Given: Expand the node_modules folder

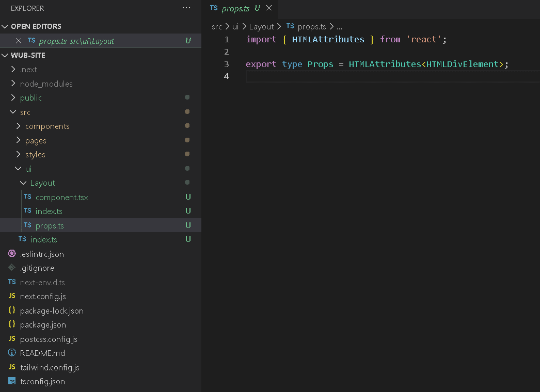Looking at the screenshot, I should (45, 84).
